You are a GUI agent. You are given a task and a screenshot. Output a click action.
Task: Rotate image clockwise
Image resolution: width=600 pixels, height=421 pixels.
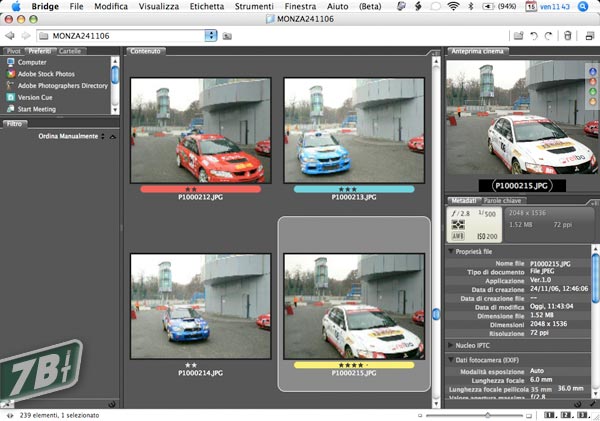click(549, 35)
